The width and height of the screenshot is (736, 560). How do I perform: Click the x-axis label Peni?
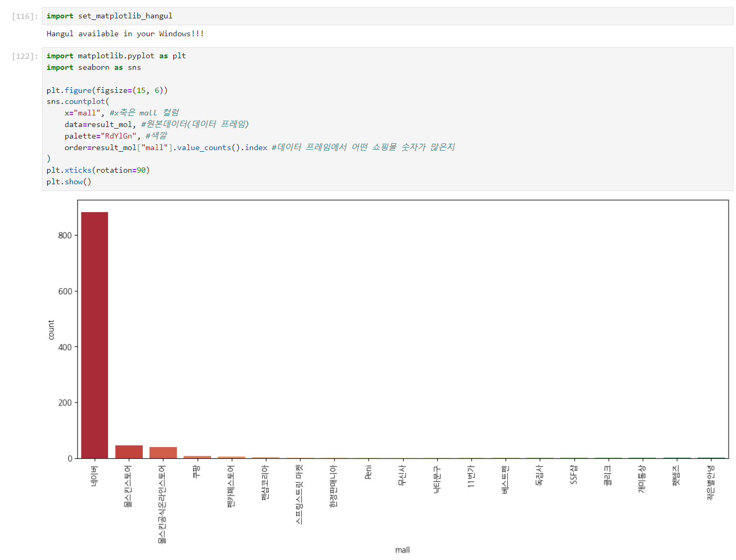[x=368, y=472]
